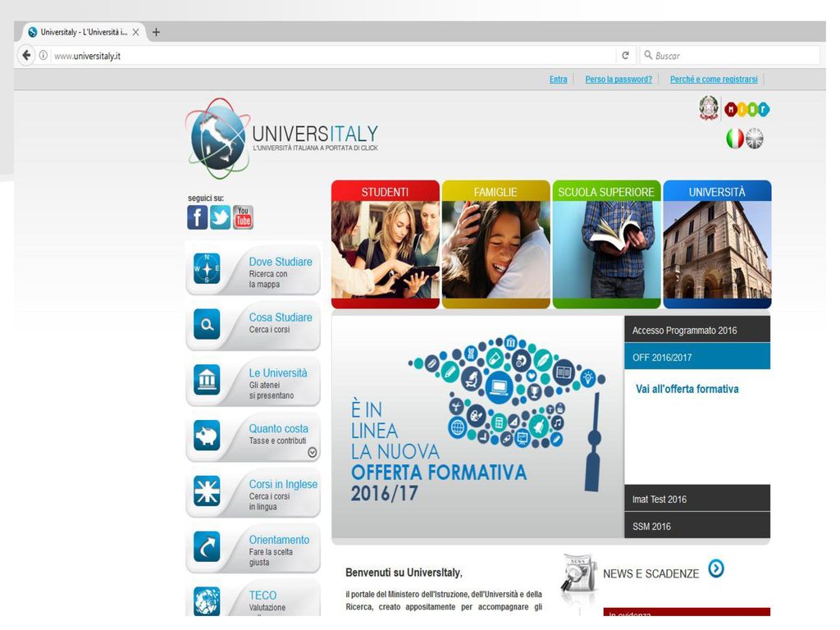Click the Le Università building icon

(207, 380)
